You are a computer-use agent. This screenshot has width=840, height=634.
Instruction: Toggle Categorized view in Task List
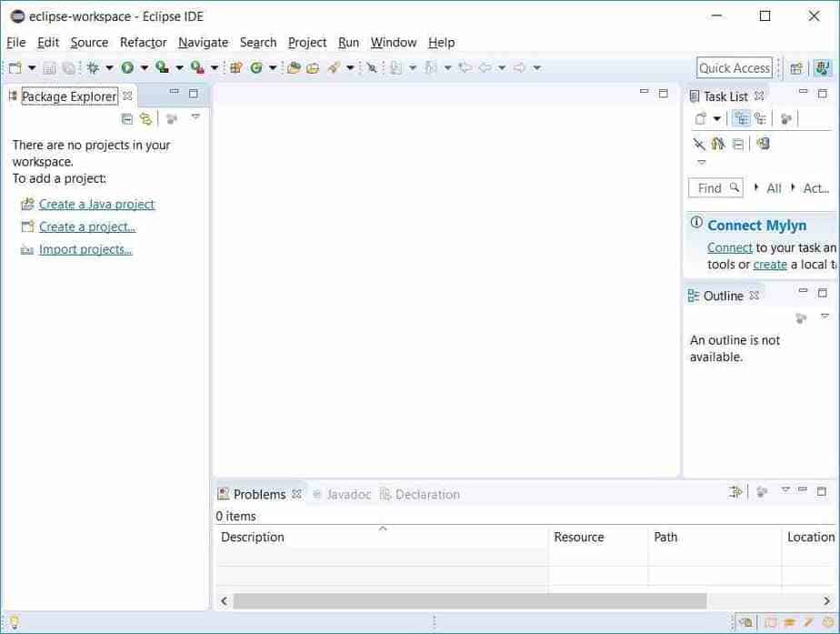click(x=741, y=118)
